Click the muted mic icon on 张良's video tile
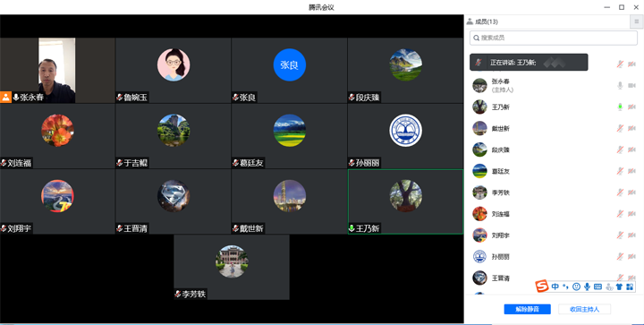Image resolution: width=644 pixels, height=325 pixels. coord(236,98)
